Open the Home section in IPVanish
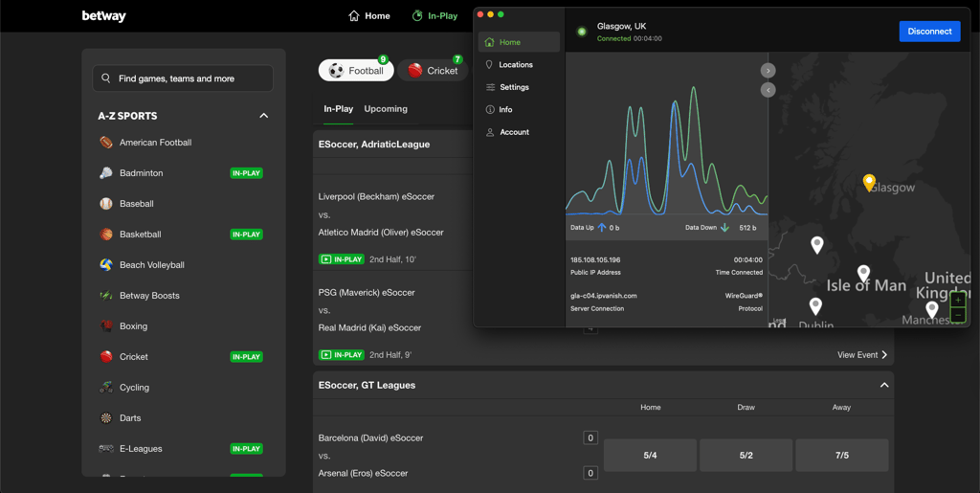 click(x=519, y=42)
